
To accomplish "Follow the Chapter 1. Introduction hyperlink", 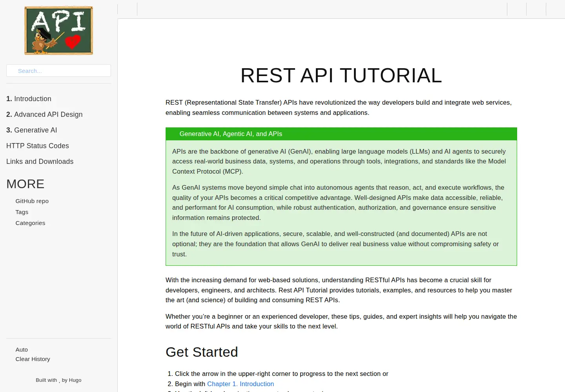I will pos(241,384).
